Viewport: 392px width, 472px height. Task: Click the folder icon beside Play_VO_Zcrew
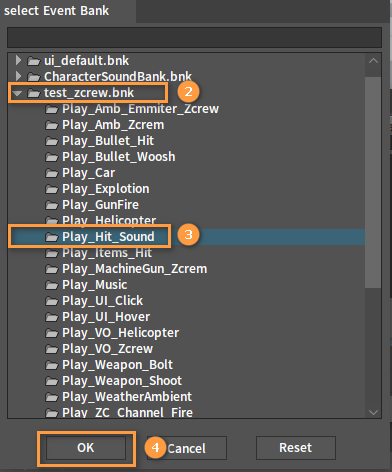pos(52,349)
